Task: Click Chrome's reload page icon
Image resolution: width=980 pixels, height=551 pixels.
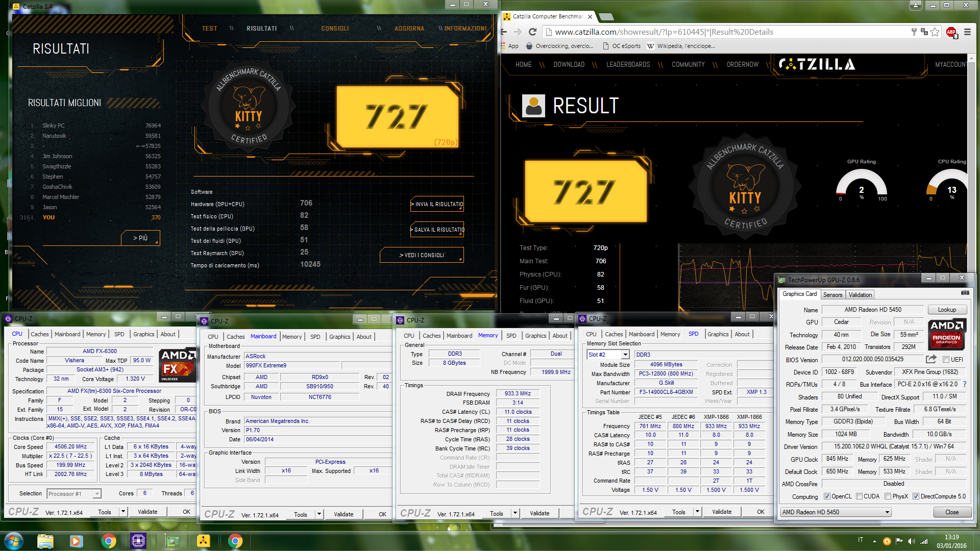Action: [532, 32]
